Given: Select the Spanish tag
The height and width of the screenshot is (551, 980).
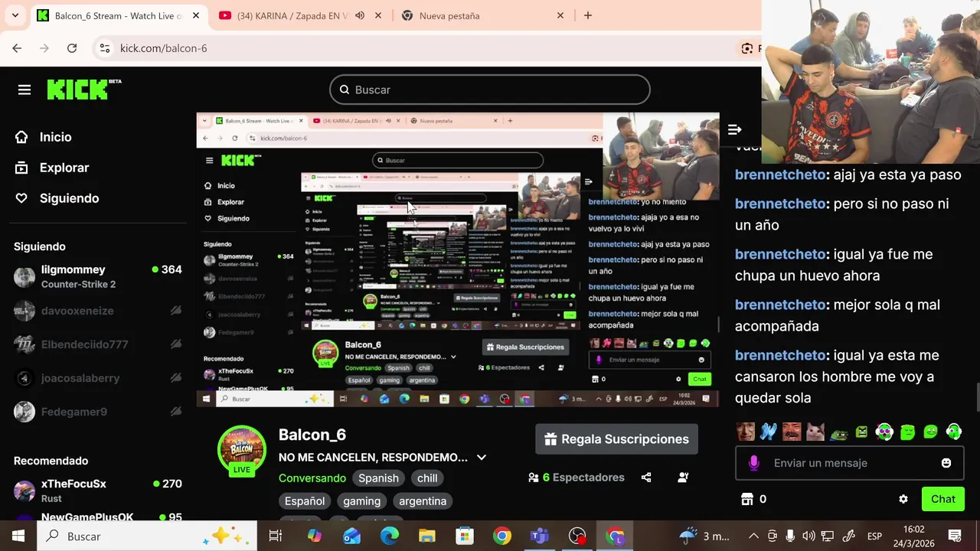Looking at the screenshot, I should (x=378, y=478).
